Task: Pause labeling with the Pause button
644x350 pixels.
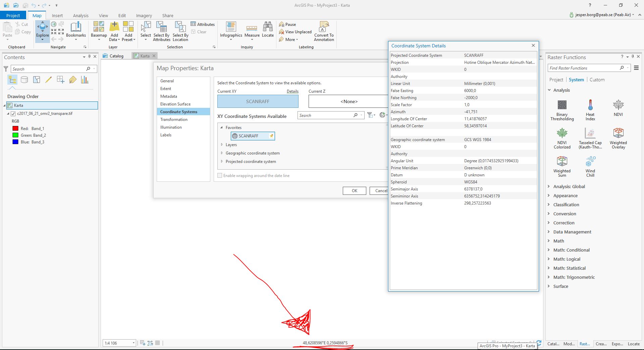Action: [x=287, y=24]
